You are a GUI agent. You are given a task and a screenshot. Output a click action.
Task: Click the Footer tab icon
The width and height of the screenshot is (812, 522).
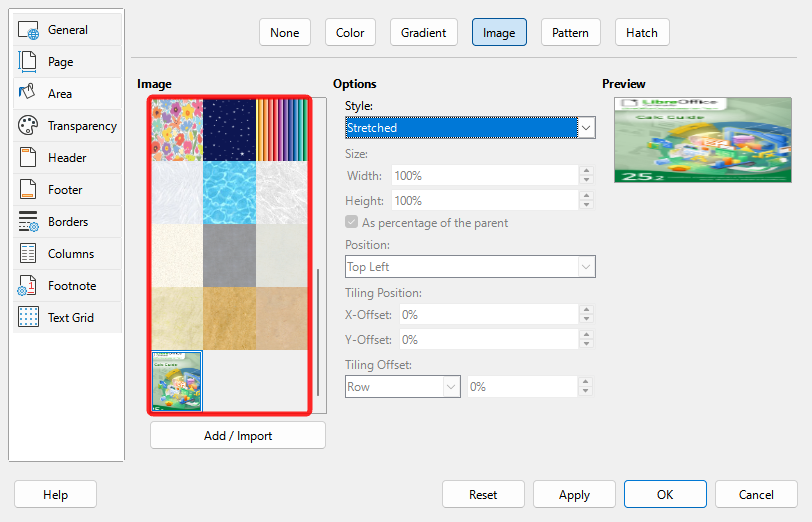tap(28, 190)
